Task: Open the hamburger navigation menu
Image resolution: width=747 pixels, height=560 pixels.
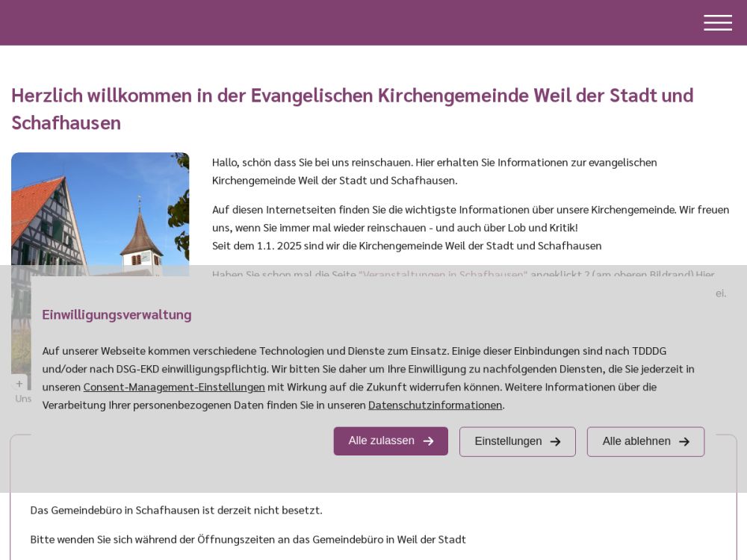Action: pyautogui.click(x=717, y=23)
